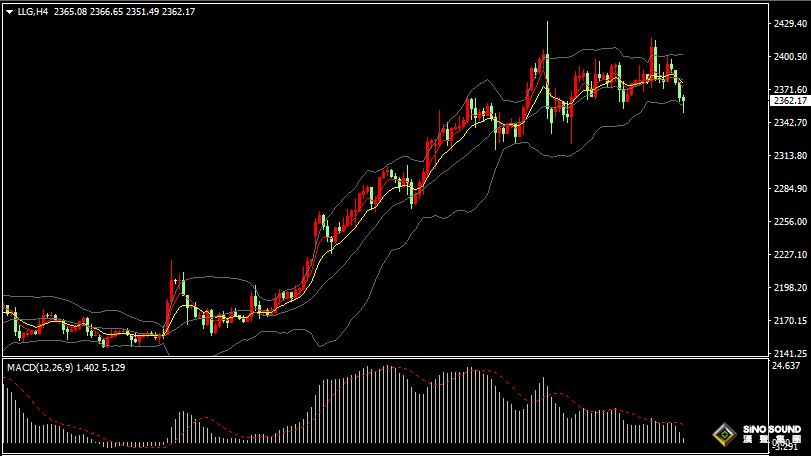Click the 24.637 MACD scale value
Viewport: 811px width, 456px height.
pos(788,367)
